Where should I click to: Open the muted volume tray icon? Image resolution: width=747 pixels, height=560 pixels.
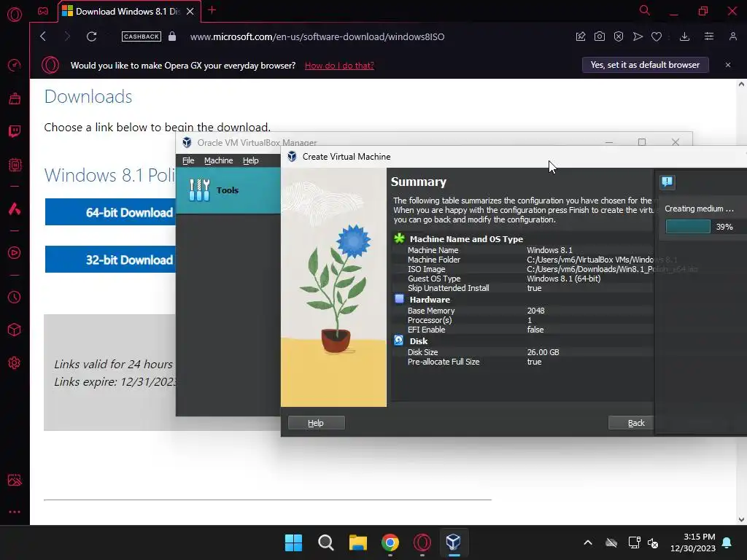(653, 542)
